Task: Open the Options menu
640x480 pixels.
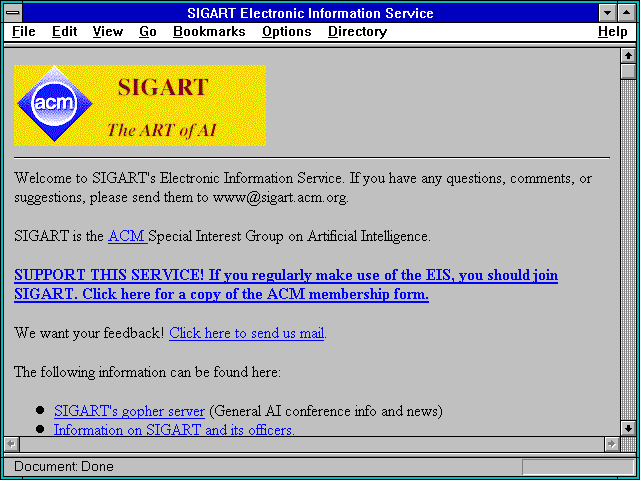Action: [x=287, y=32]
